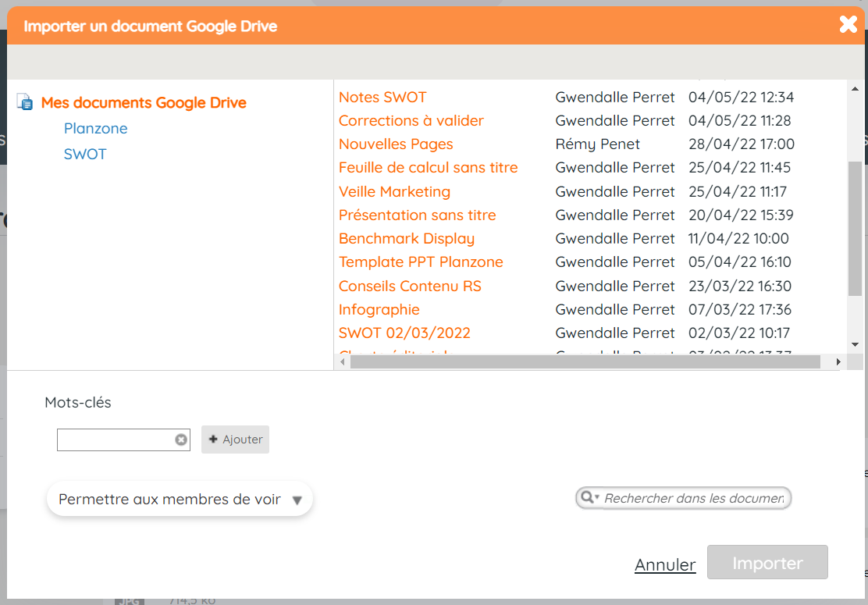The height and width of the screenshot is (605, 868).
Task: Click the Ajouter keyword button
Action: 235,440
